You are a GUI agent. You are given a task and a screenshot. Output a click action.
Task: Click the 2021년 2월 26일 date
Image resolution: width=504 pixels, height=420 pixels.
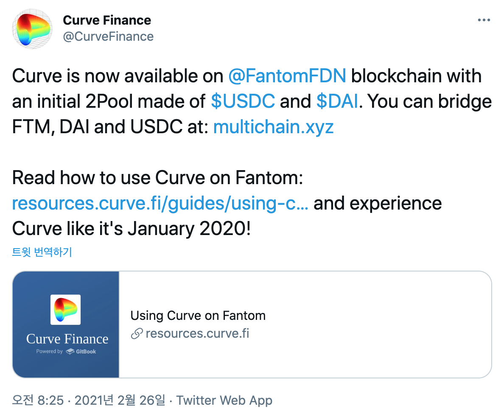tap(120, 400)
